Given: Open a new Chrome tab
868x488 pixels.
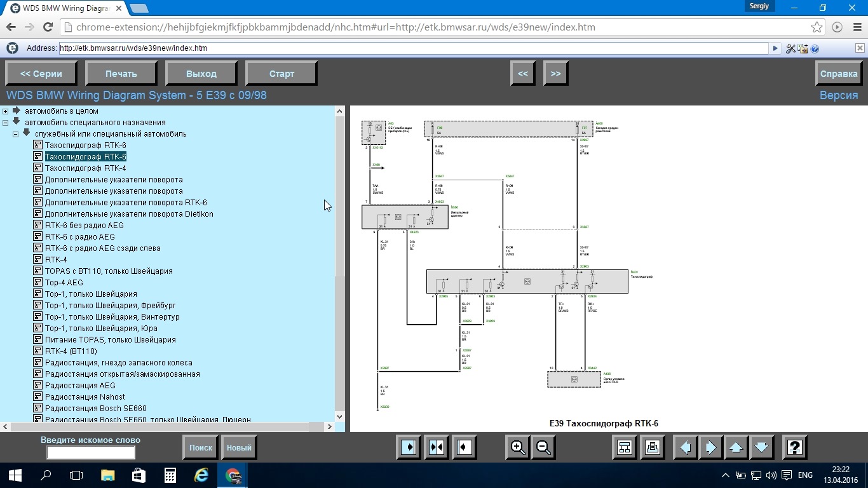Looking at the screenshot, I should tap(139, 8).
